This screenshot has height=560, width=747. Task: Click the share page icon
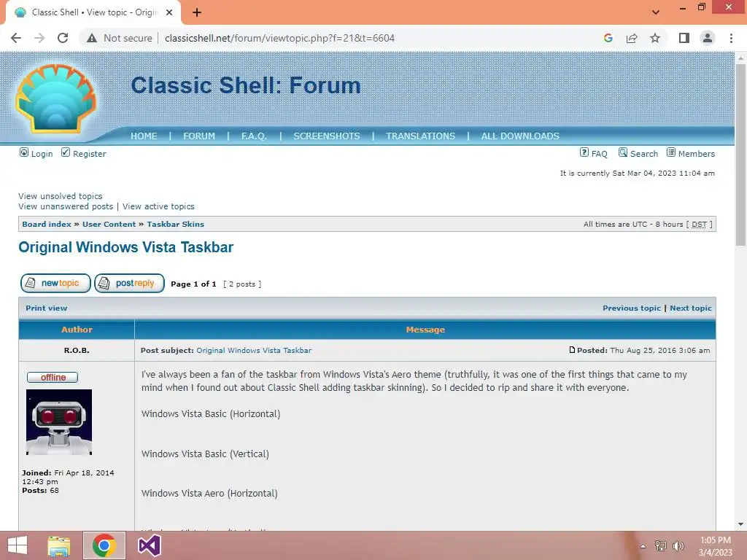point(632,38)
